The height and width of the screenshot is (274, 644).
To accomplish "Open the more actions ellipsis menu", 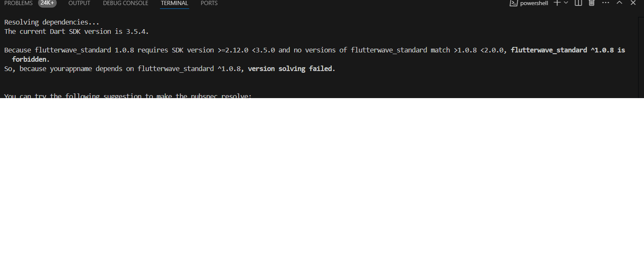I will (605, 3).
